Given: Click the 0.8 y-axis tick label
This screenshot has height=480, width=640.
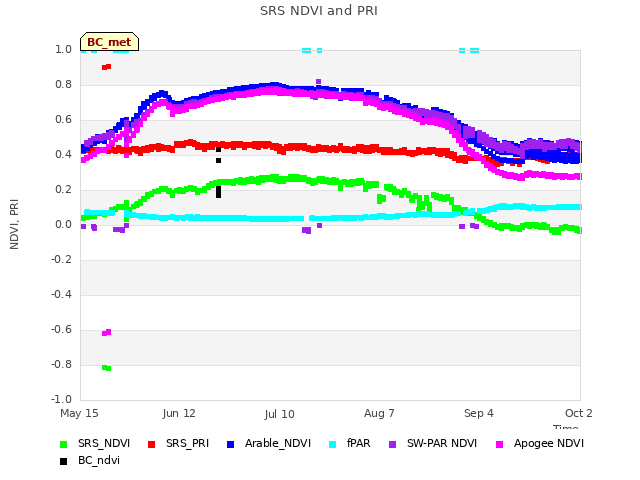Looking at the screenshot, I should (x=63, y=84).
